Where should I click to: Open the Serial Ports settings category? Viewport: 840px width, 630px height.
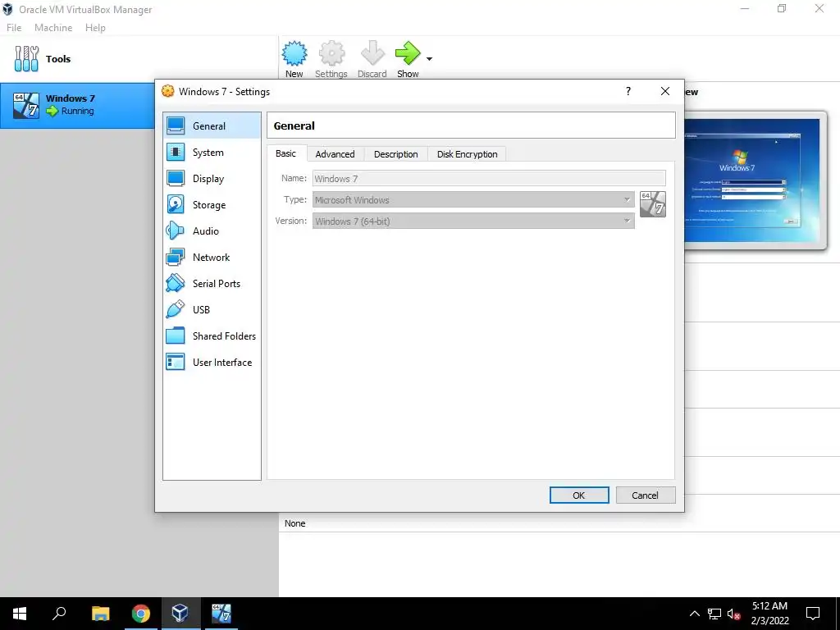(x=212, y=283)
